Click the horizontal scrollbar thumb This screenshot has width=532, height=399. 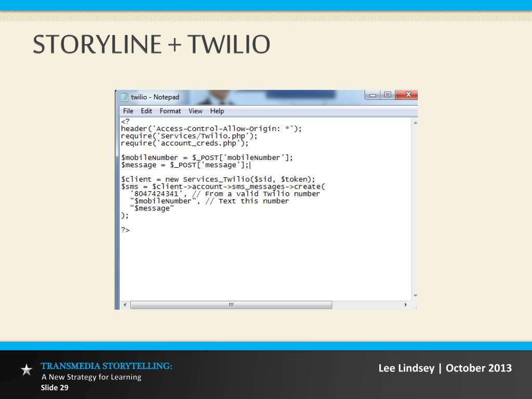pyautogui.click(x=231, y=304)
